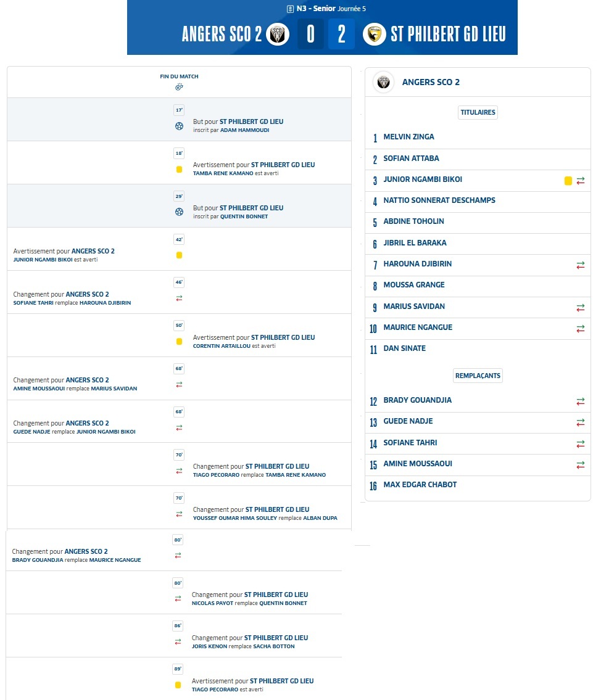The image size is (601, 700).
Task: Select lineup player Jibril El Baraka
Action: pyautogui.click(x=415, y=242)
